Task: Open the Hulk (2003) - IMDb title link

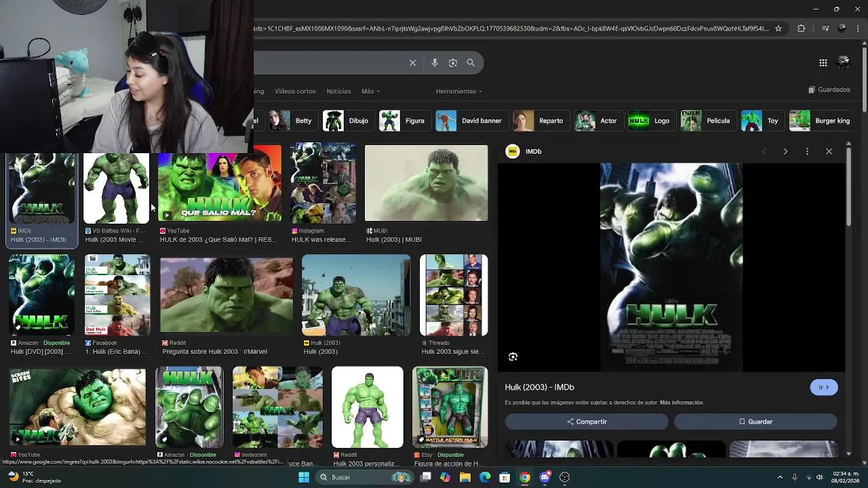Action: pyautogui.click(x=540, y=387)
